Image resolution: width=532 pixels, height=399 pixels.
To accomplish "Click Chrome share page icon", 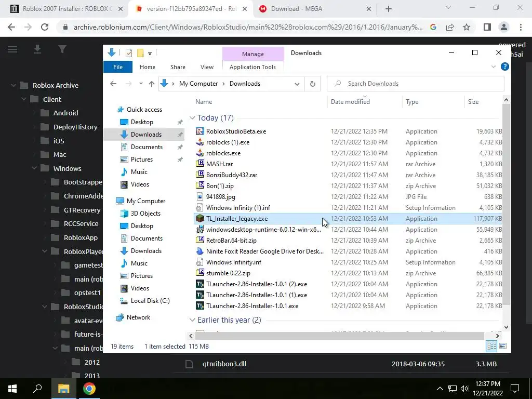I will (x=450, y=27).
